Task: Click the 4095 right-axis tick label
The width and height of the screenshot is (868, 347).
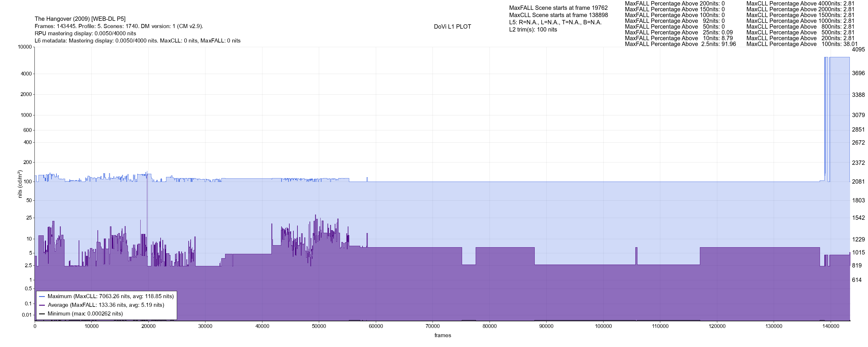Action: [x=858, y=49]
